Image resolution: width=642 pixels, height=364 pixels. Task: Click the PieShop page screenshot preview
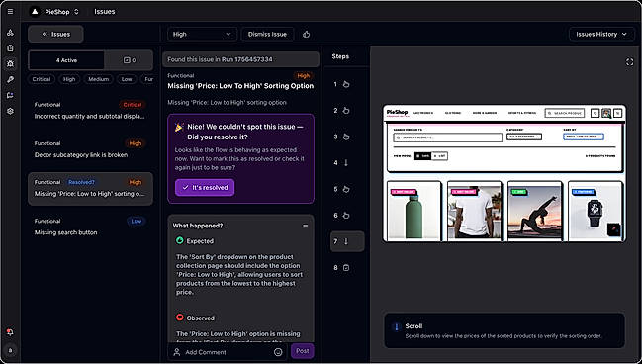[504, 173]
